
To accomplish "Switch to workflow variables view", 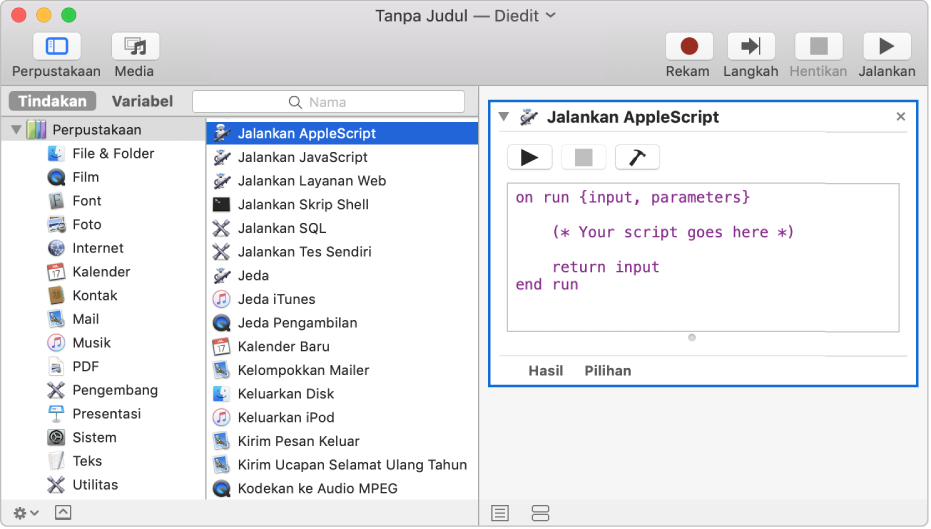I will [x=540, y=513].
